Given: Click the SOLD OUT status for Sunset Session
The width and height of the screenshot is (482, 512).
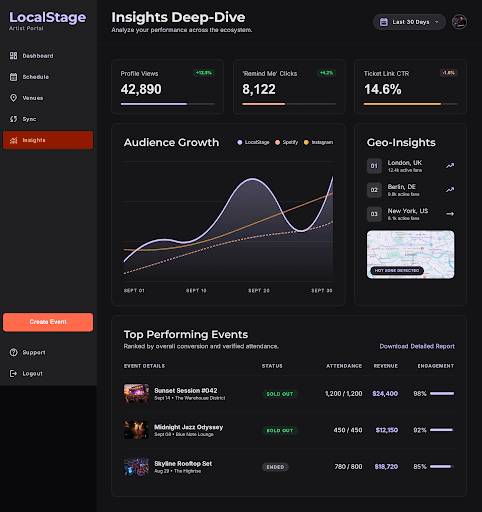Looking at the screenshot, I should tap(280, 394).
